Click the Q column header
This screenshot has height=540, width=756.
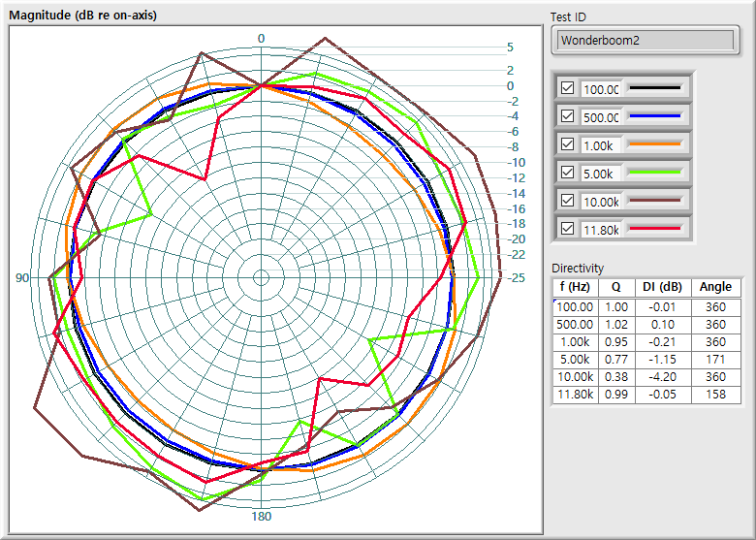(x=616, y=287)
